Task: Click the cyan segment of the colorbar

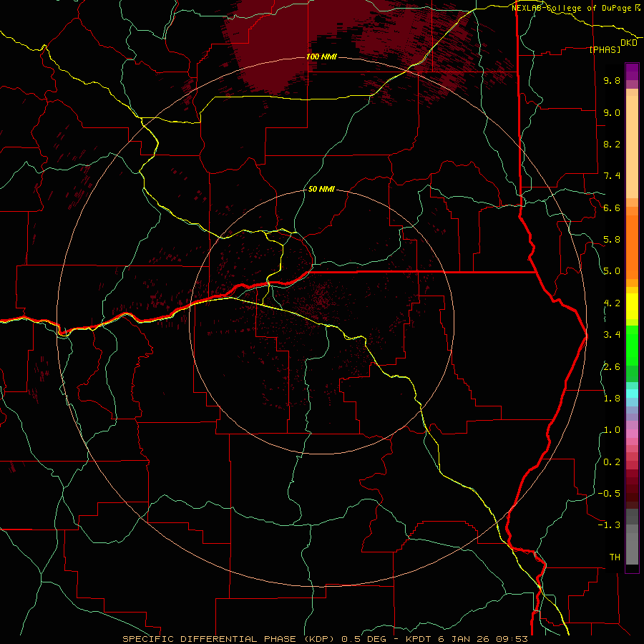Action: click(632, 394)
